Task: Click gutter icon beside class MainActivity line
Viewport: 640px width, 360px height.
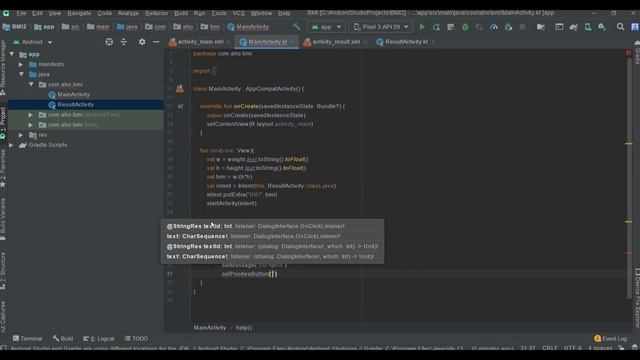Action: (x=180, y=89)
